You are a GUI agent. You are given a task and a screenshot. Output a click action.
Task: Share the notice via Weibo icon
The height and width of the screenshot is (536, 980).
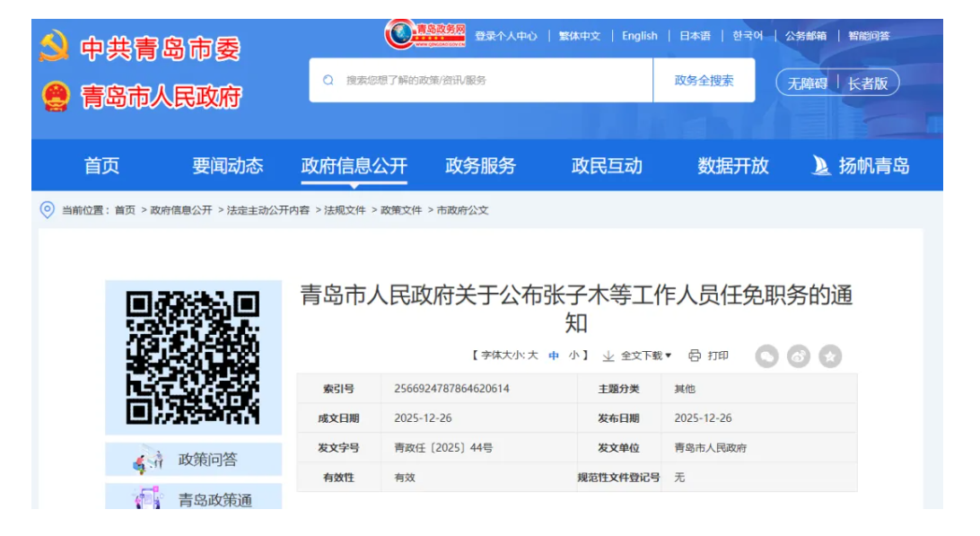(799, 356)
